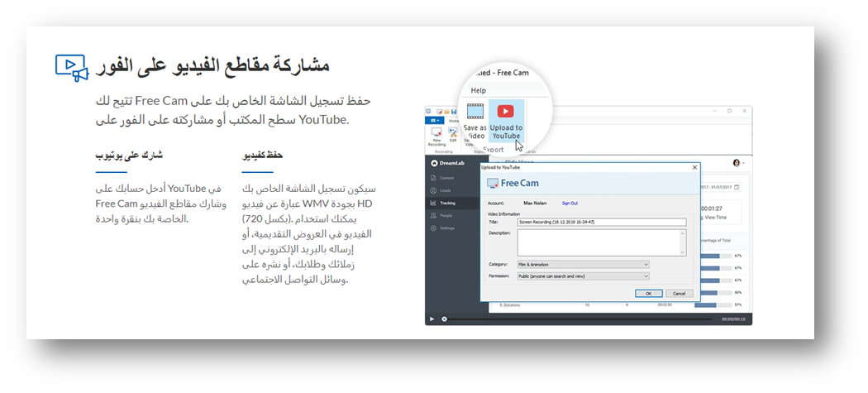Open the user avatar dropdown
The image size is (868, 393).
pos(738,163)
